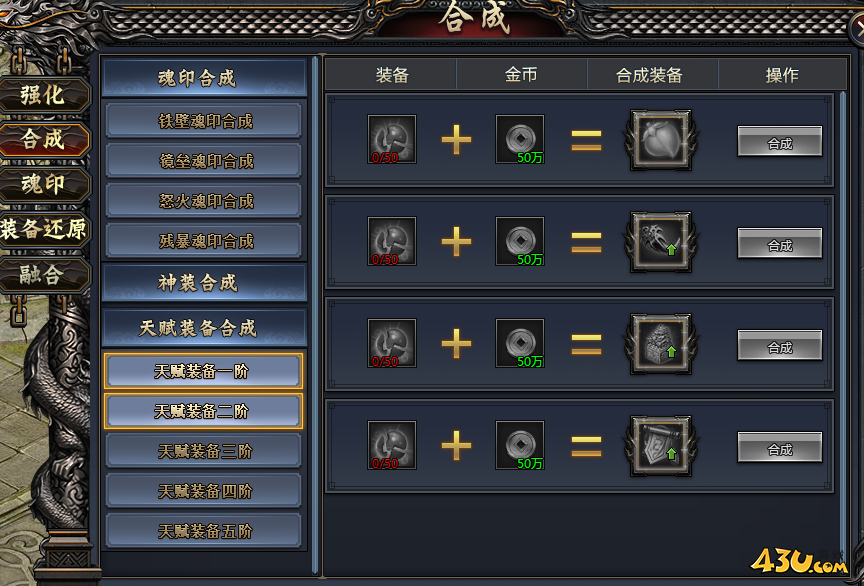Click first row material icon showing 0/50
Viewport: 864px width, 586px height.
tap(392, 139)
